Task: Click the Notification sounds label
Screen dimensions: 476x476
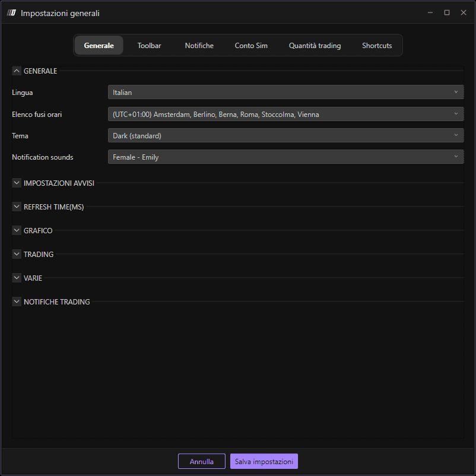Action: (43, 157)
